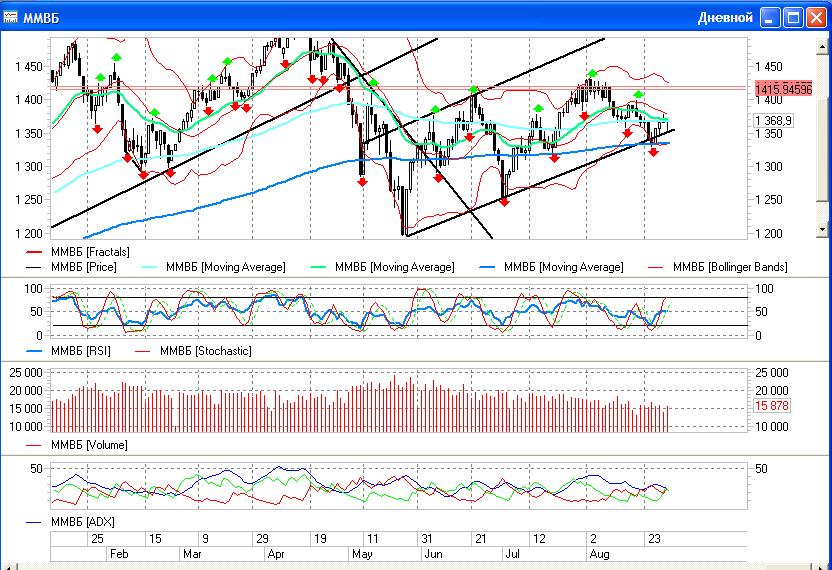
Task: Click the red highlighted level label 1415.94596
Action: pos(783,89)
